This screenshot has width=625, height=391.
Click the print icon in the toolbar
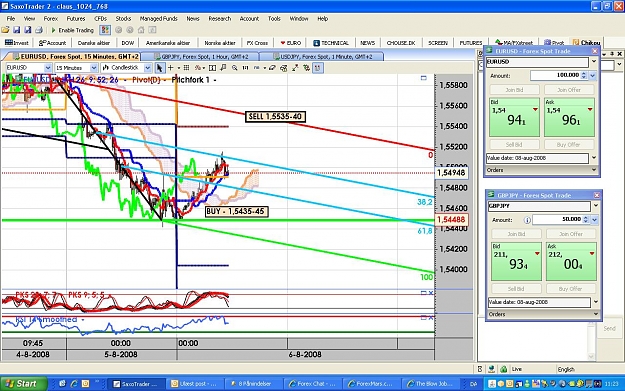(39, 30)
